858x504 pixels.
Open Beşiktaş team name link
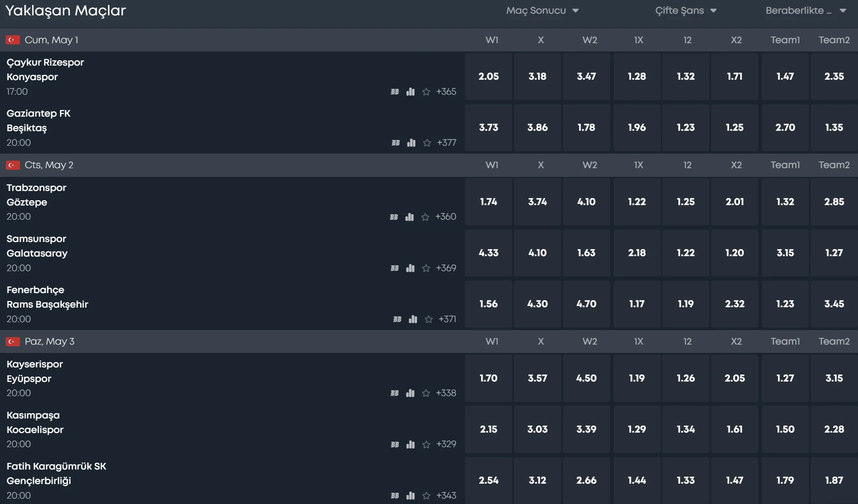[27, 128]
